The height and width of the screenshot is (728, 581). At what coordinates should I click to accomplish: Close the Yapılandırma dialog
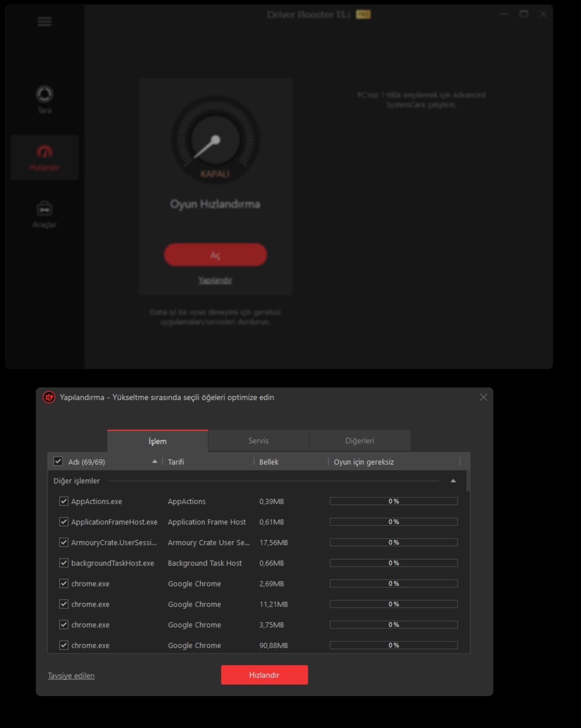tap(483, 397)
